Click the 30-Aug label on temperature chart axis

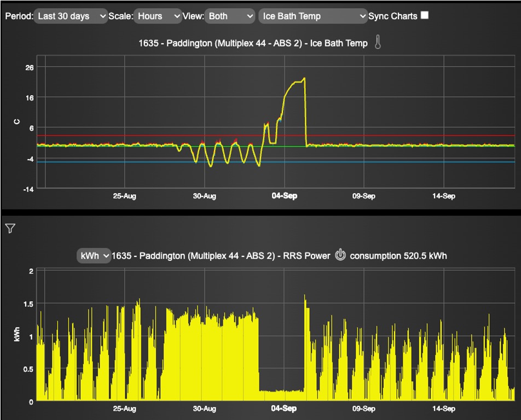point(205,196)
